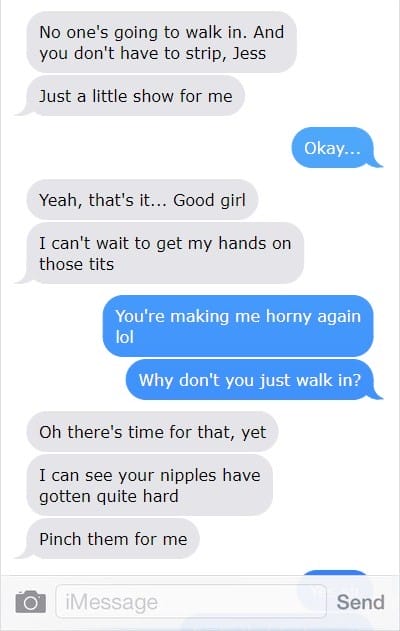Select the 'Okay...' blue message bubble
Screen dimensions: 400x631
pyautogui.click(x=334, y=148)
